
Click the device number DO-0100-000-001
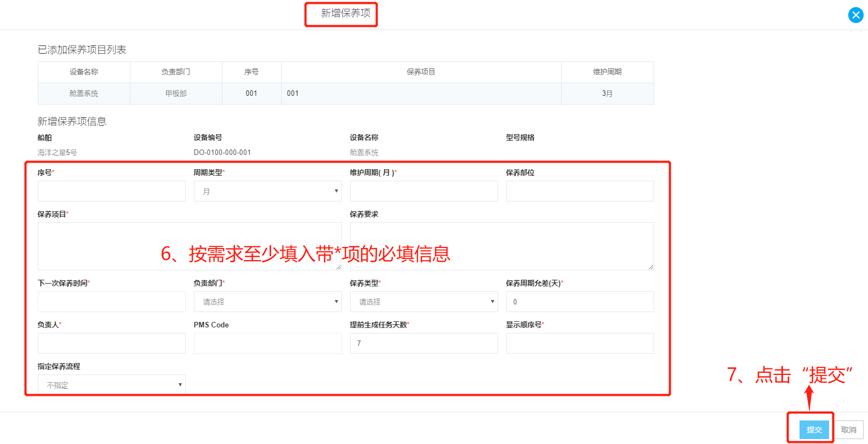222,152
